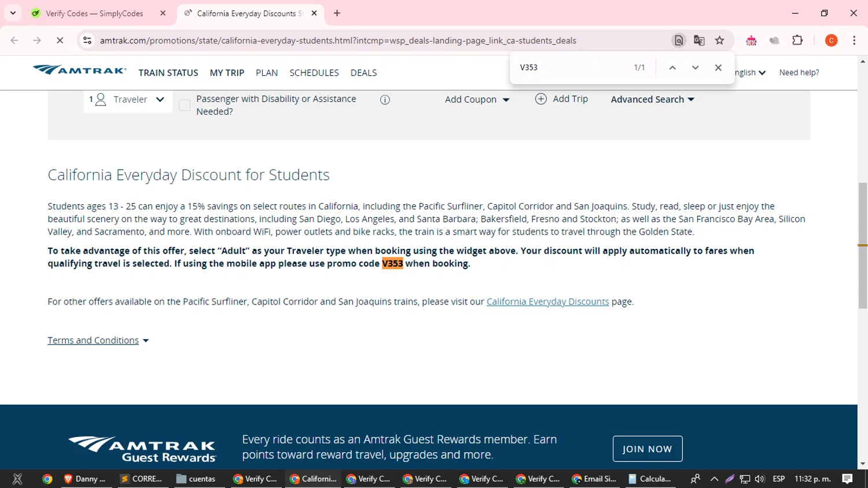The height and width of the screenshot is (488, 868).
Task: Open the tab search dropdown arrow
Action: pyautogui.click(x=13, y=13)
